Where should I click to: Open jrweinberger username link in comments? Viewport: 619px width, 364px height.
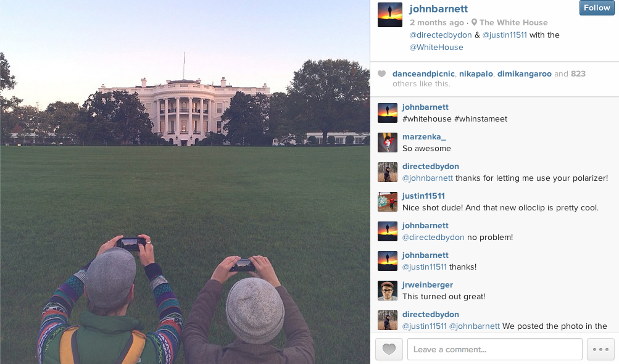428,284
